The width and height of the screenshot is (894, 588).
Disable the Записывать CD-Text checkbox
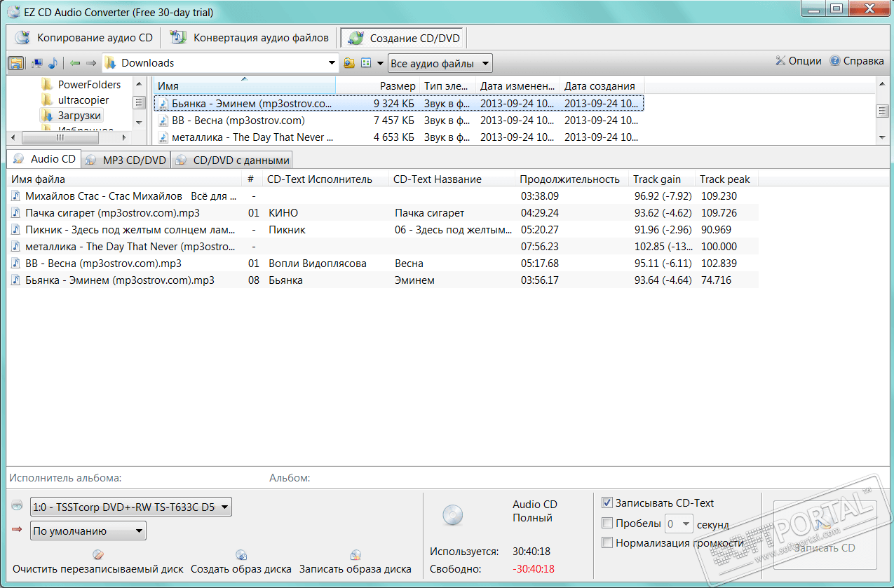tap(607, 502)
